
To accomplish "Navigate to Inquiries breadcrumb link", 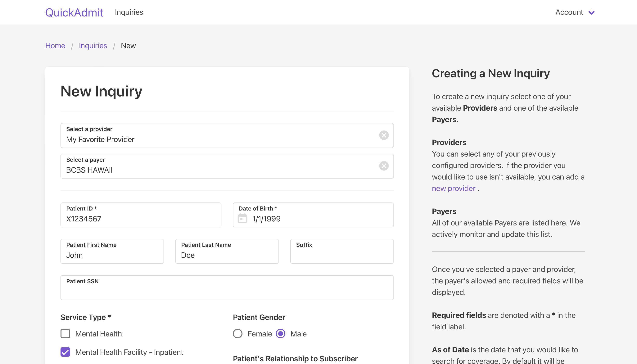I will point(93,46).
